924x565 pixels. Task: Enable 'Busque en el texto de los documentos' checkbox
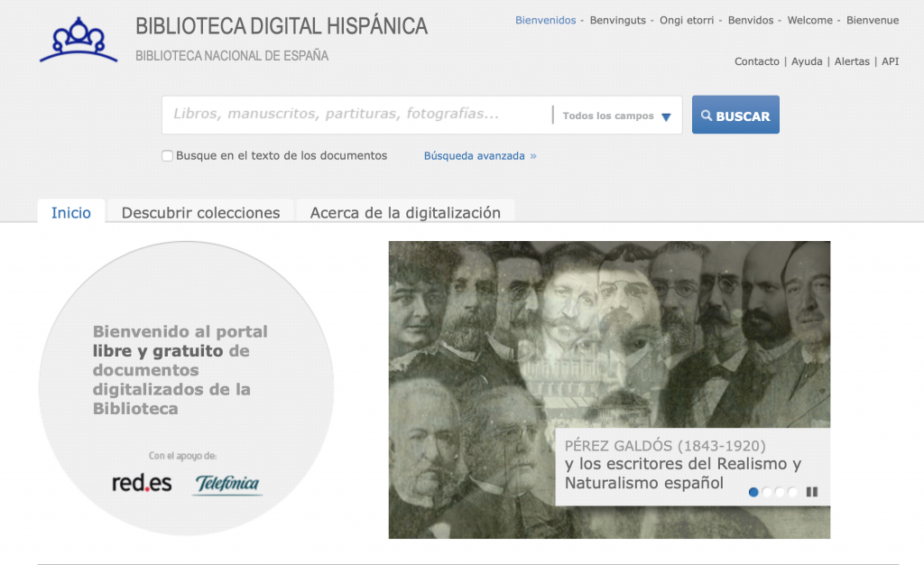[x=167, y=155]
